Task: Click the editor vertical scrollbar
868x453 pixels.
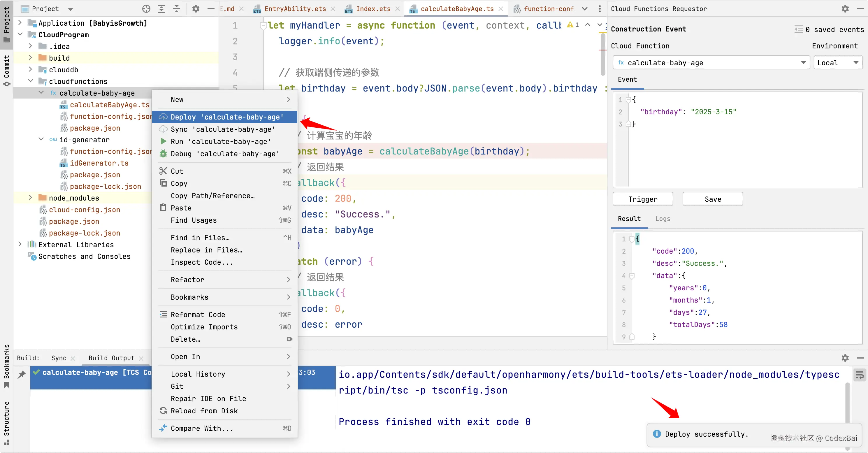Action: tap(603, 54)
